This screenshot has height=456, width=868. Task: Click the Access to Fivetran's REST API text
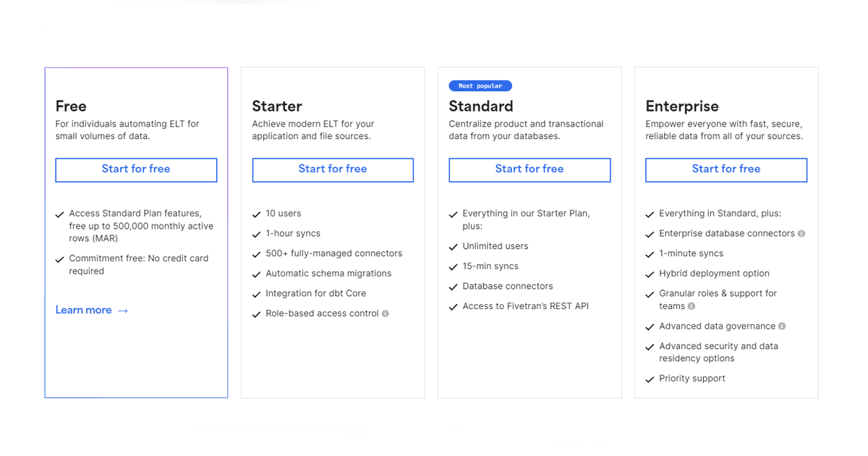click(x=525, y=306)
